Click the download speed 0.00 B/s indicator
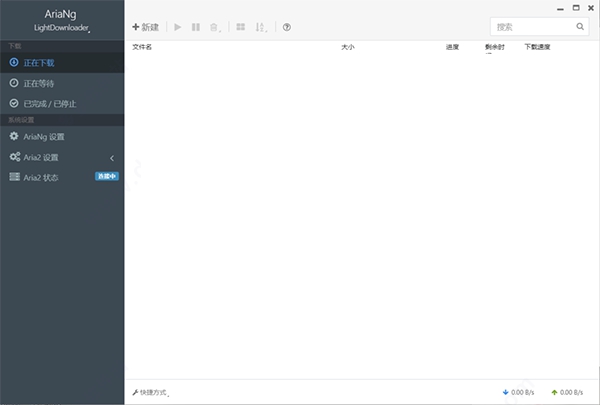This screenshot has width=600, height=405. (518, 392)
